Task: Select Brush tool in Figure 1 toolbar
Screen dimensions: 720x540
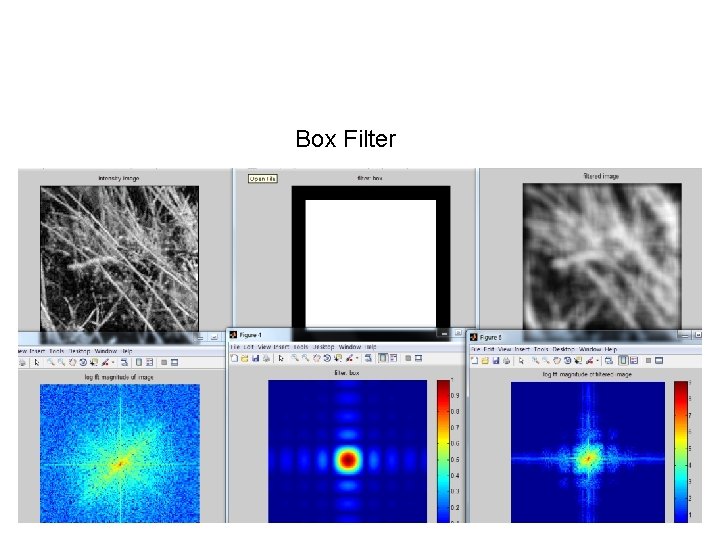Action: pyautogui.click(x=350, y=358)
